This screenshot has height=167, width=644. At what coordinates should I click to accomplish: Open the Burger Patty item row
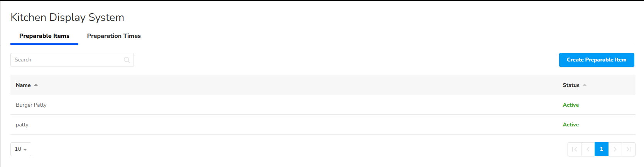(31, 105)
